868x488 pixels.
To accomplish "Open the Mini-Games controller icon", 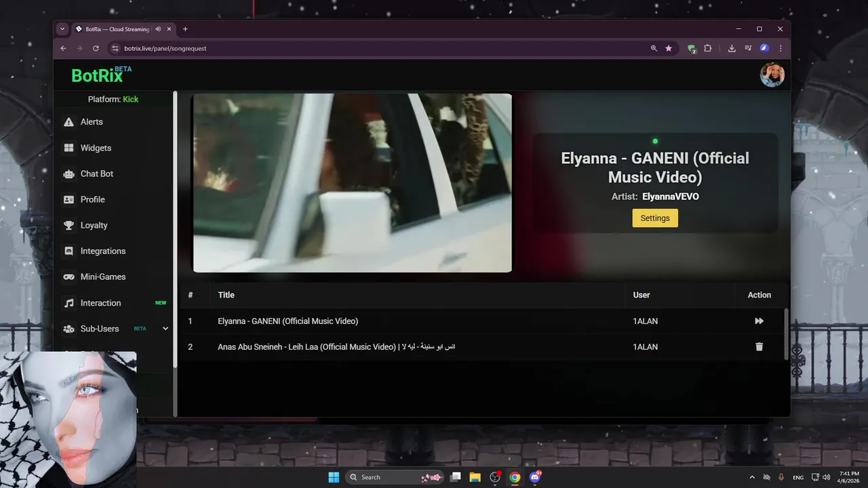I will 68,277.
